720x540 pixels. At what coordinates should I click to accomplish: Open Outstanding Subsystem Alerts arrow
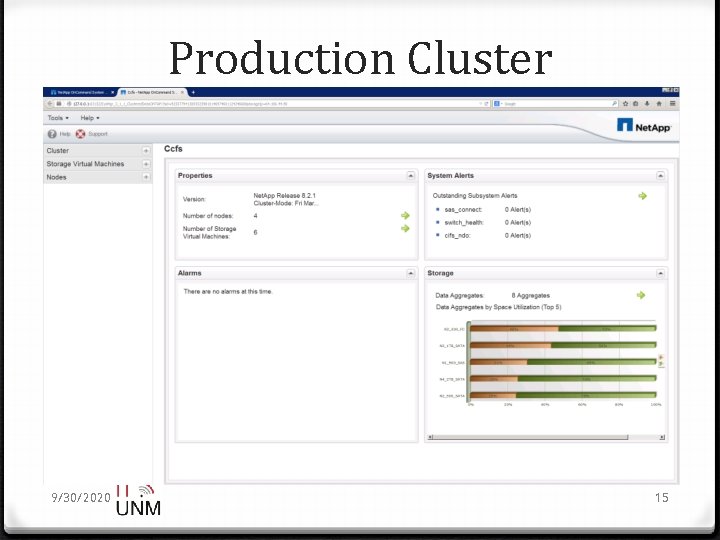coord(642,196)
